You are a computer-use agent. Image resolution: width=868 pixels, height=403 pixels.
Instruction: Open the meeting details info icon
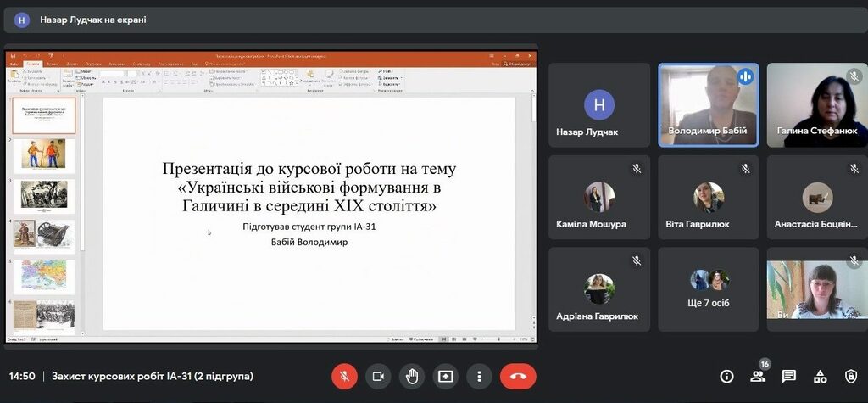[x=726, y=376]
